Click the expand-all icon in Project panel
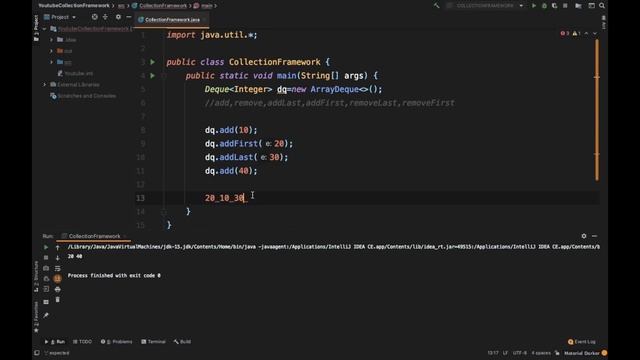640x360 pixels. click(105, 17)
